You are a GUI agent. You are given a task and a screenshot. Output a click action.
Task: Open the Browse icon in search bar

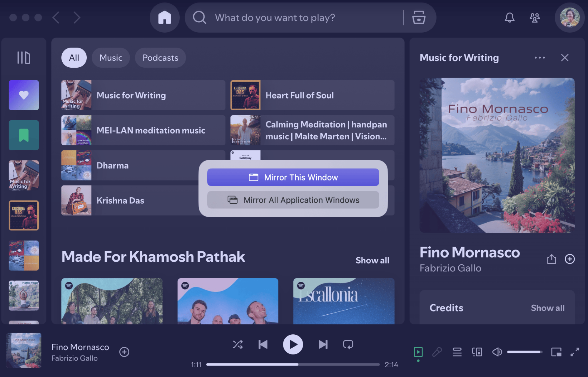[419, 18]
